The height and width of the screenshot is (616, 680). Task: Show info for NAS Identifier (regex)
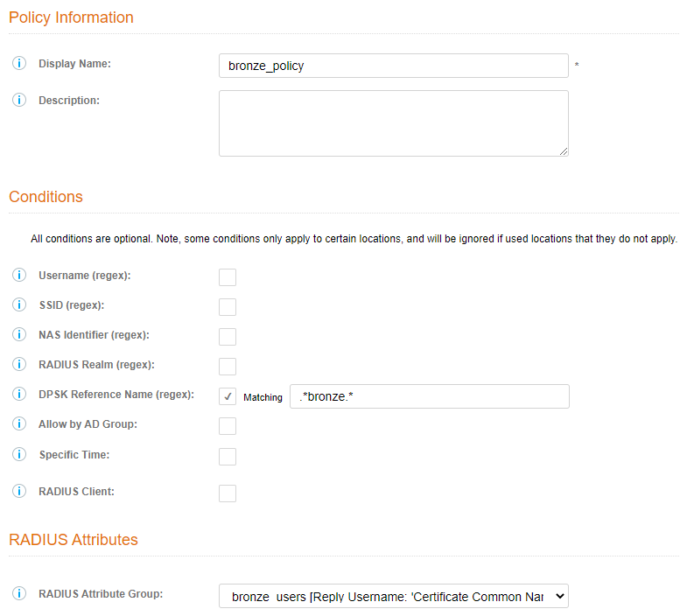coord(19,335)
